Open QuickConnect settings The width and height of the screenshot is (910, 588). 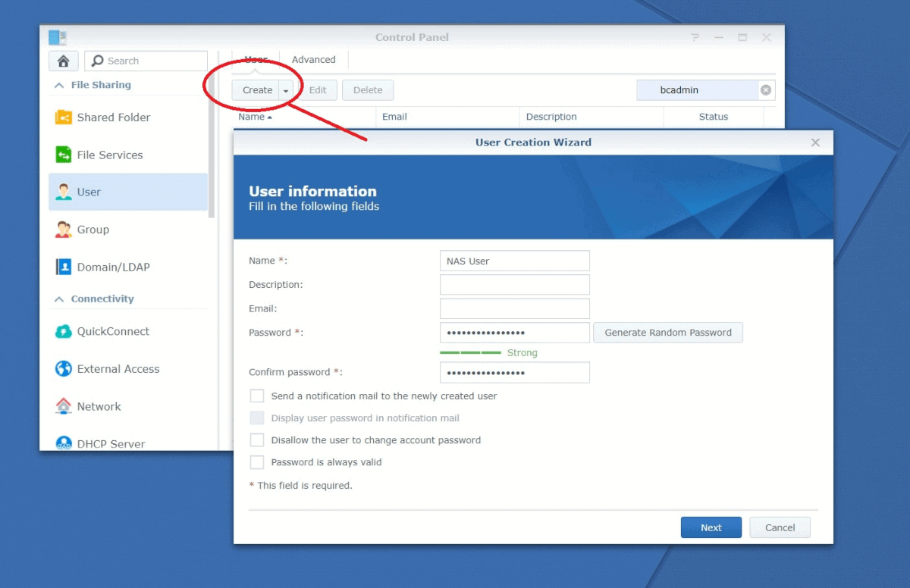[x=128, y=331]
